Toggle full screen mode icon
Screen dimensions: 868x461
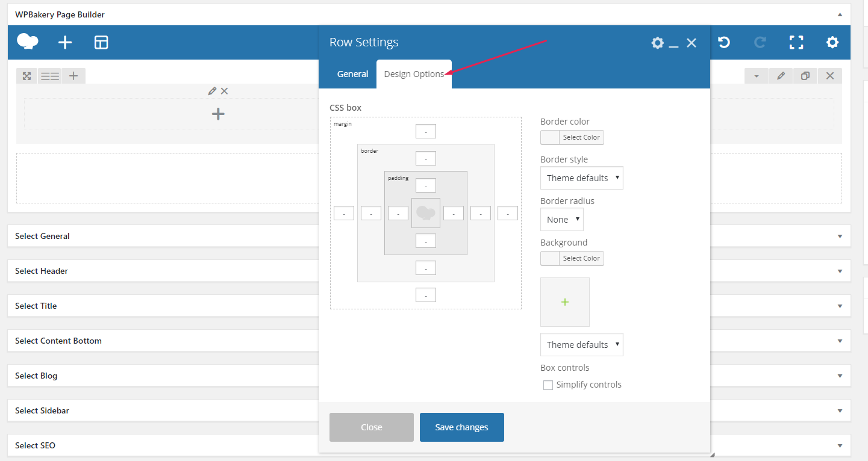tap(796, 42)
